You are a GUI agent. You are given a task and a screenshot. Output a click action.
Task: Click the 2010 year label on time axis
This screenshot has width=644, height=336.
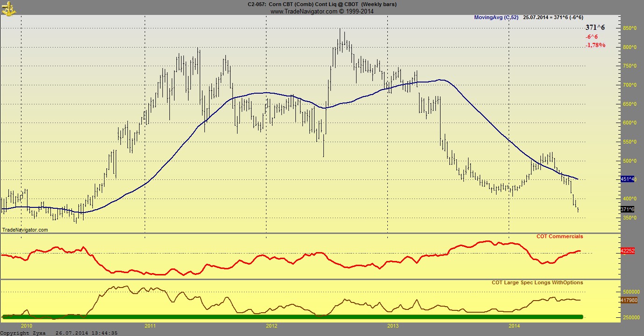pyautogui.click(x=27, y=326)
